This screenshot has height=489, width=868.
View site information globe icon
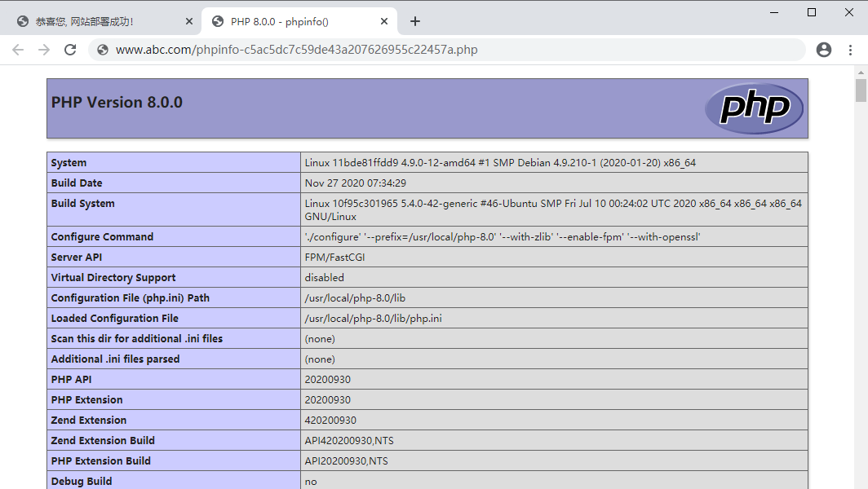tap(103, 50)
